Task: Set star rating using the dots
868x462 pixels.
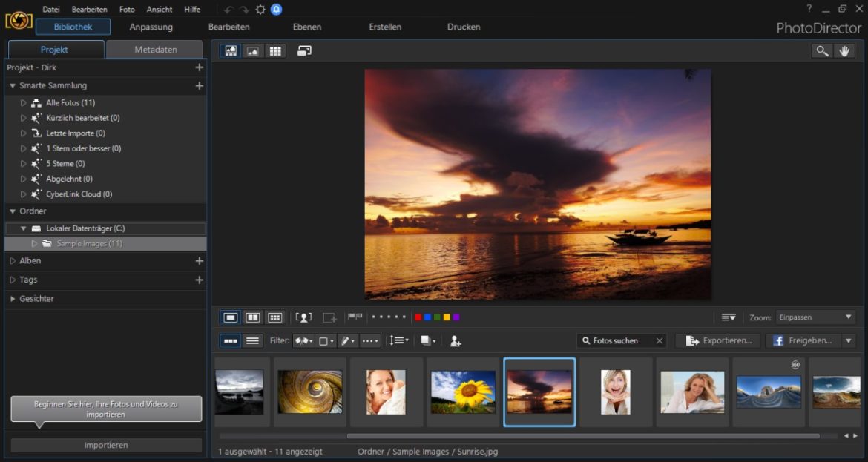Action: (389, 317)
